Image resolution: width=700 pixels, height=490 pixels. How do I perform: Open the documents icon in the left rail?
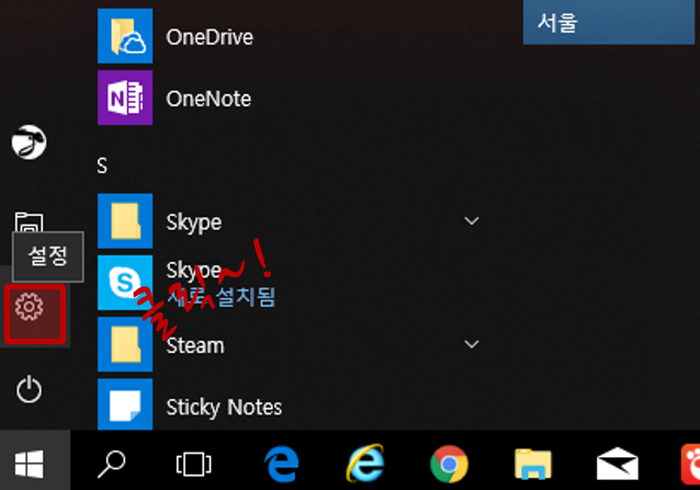pos(29,222)
